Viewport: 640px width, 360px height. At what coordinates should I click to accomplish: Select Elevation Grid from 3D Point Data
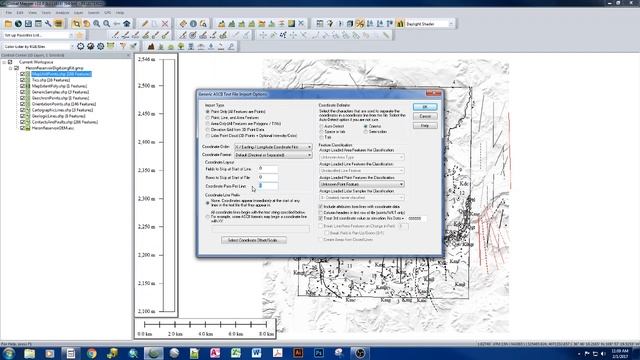208,129
